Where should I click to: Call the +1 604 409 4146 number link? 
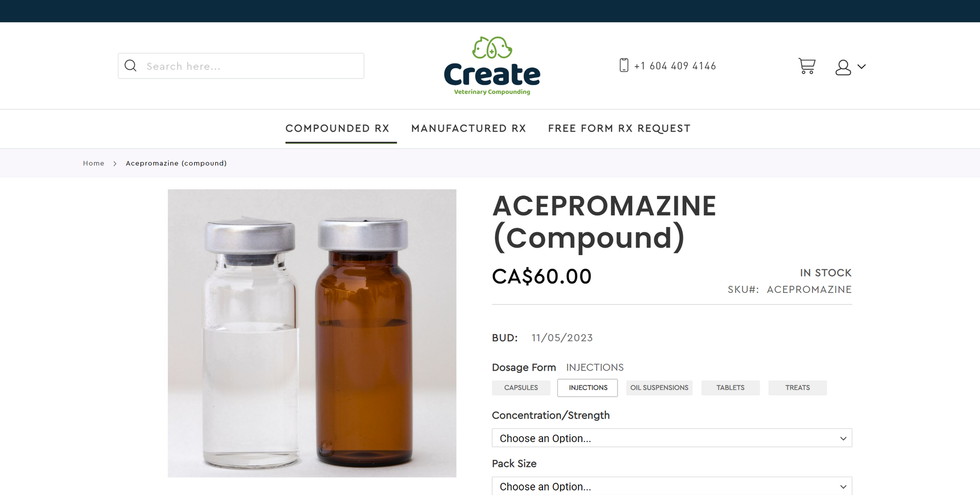point(675,66)
